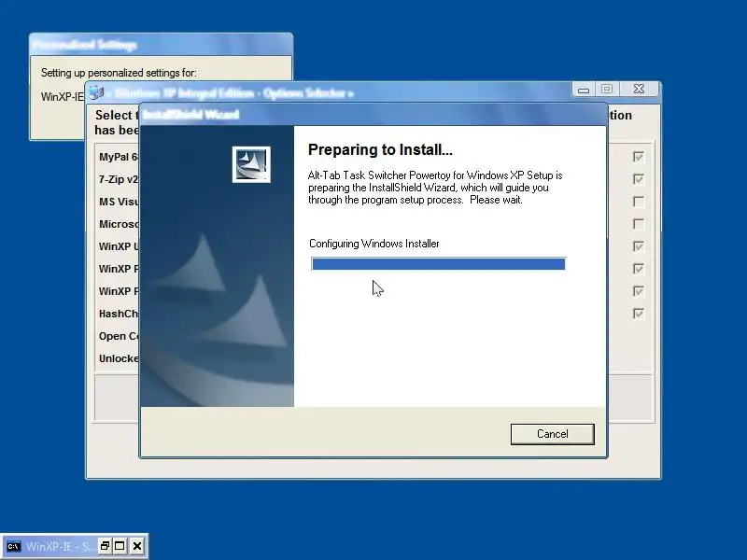Close the Options Selector window
The image size is (747, 560).
pyautogui.click(x=639, y=89)
